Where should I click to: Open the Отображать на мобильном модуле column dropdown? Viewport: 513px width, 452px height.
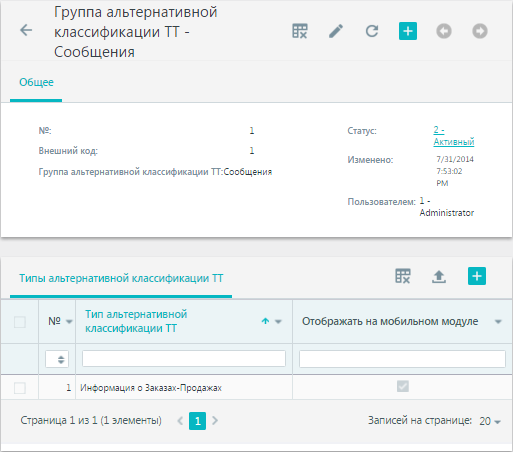498,322
